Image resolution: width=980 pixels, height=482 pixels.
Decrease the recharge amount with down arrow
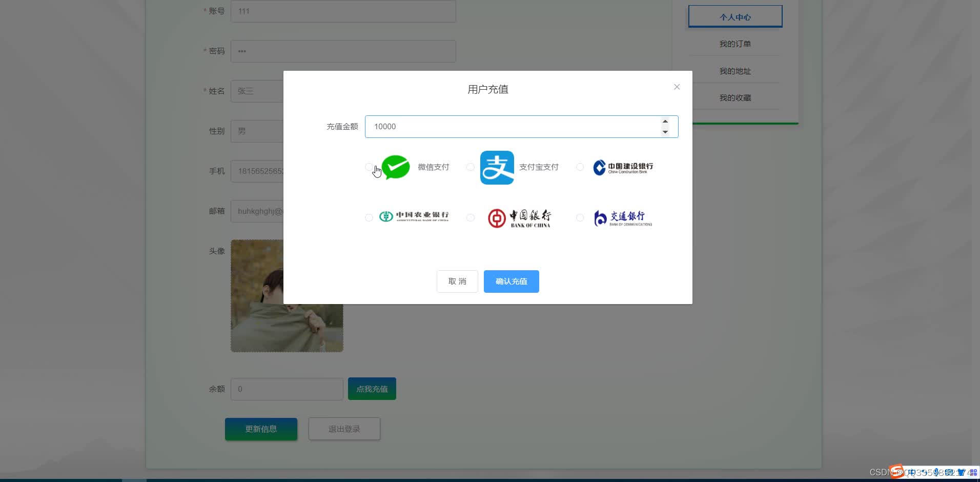coord(665,132)
